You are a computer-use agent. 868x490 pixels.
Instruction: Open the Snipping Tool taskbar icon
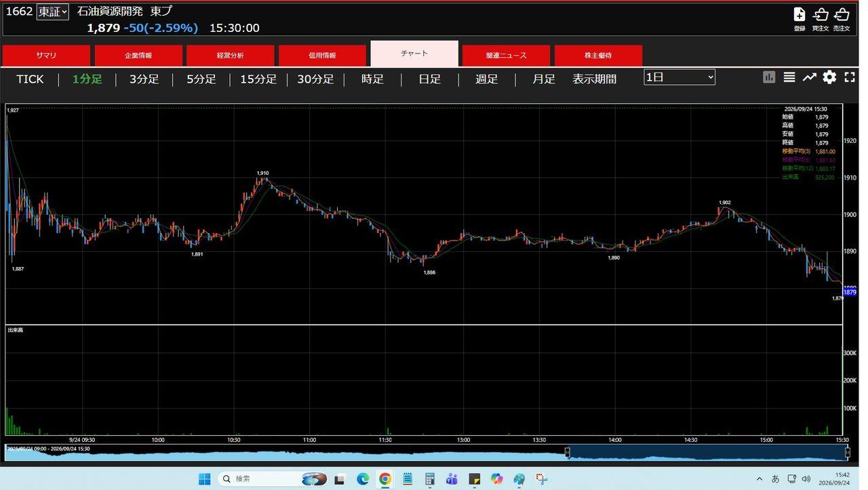541,479
